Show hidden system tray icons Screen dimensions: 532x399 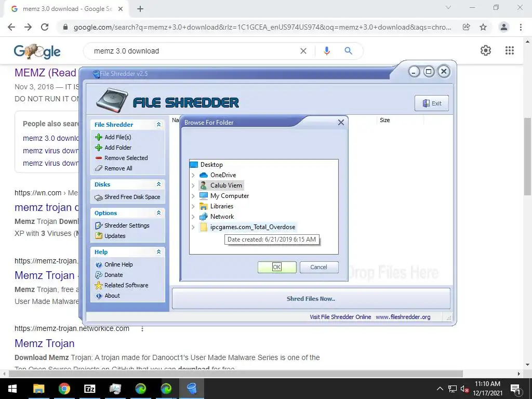tap(440, 389)
